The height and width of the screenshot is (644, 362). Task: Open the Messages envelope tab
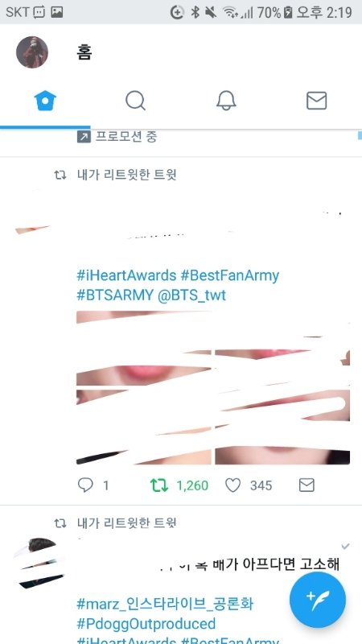[x=316, y=101]
